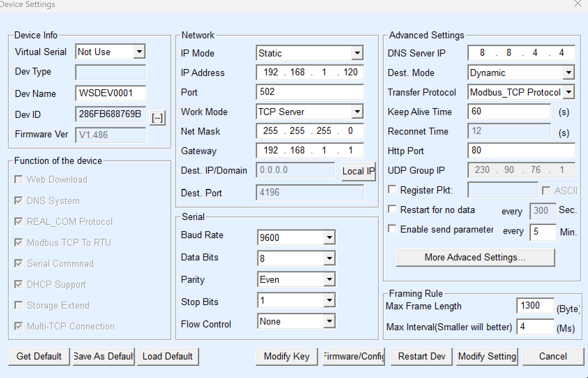Screen dimensions: 588x378
Task: Click the Restart Dev button
Action: [x=421, y=356]
